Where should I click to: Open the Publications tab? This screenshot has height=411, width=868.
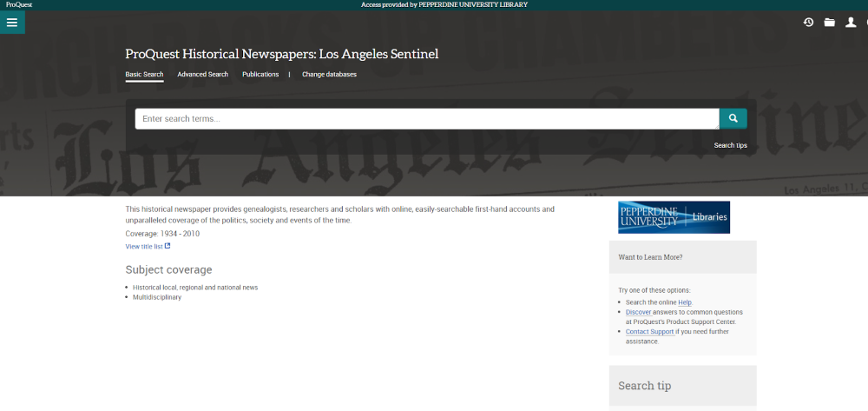tap(260, 74)
